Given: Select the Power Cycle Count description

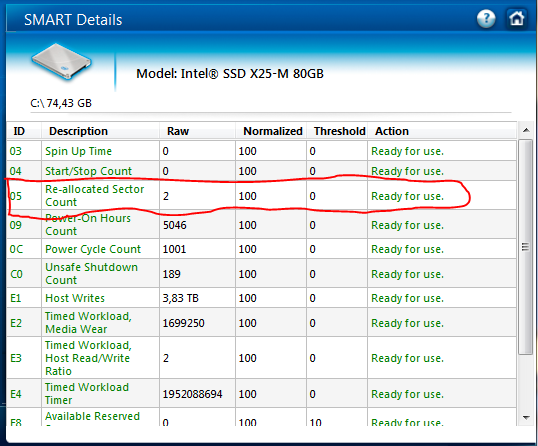Looking at the screenshot, I should (93, 249).
